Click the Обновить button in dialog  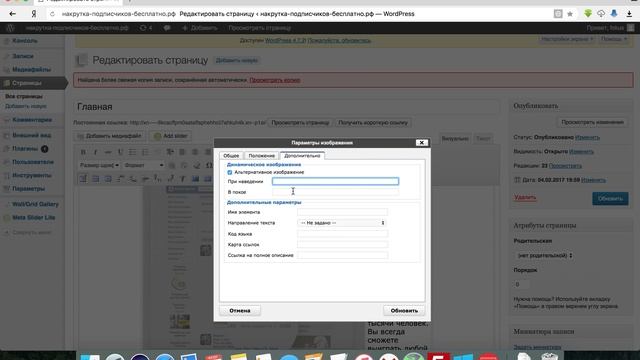coord(404,311)
